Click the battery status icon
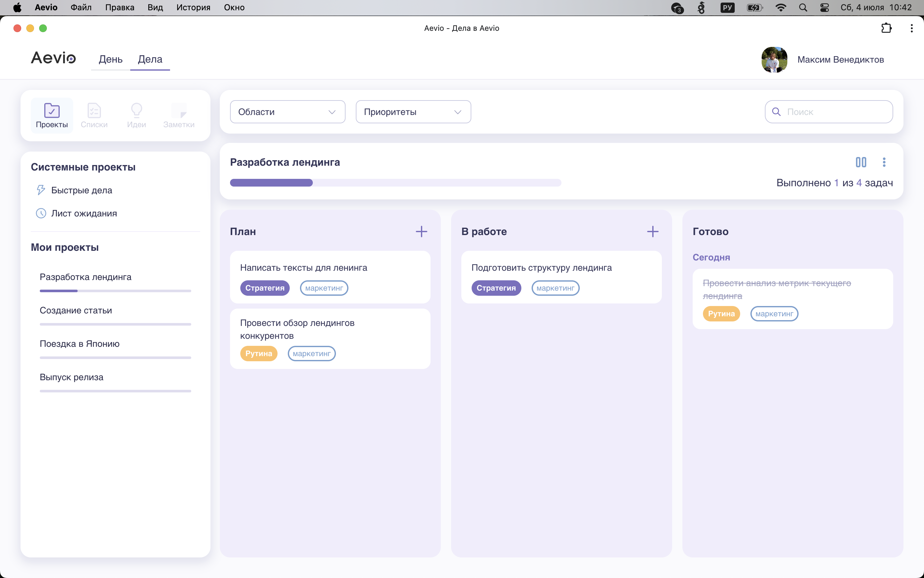924x578 pixels. (755, 7)
